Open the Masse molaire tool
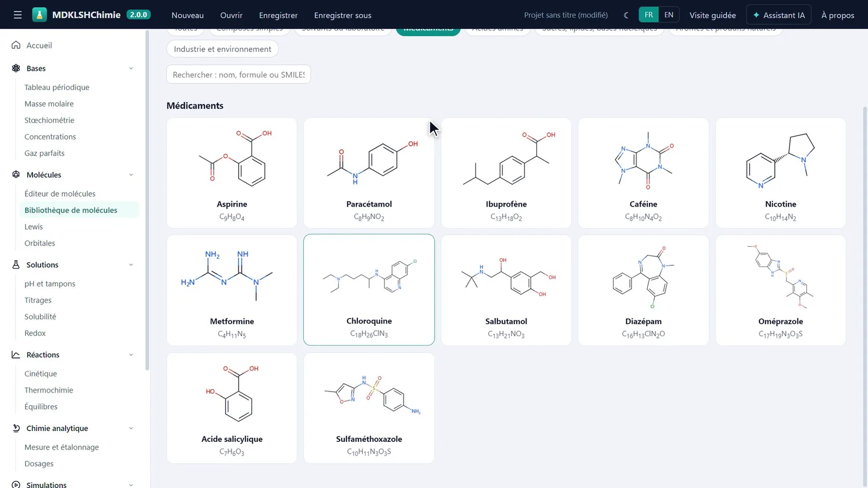868x488 pixels. point(49,104)
